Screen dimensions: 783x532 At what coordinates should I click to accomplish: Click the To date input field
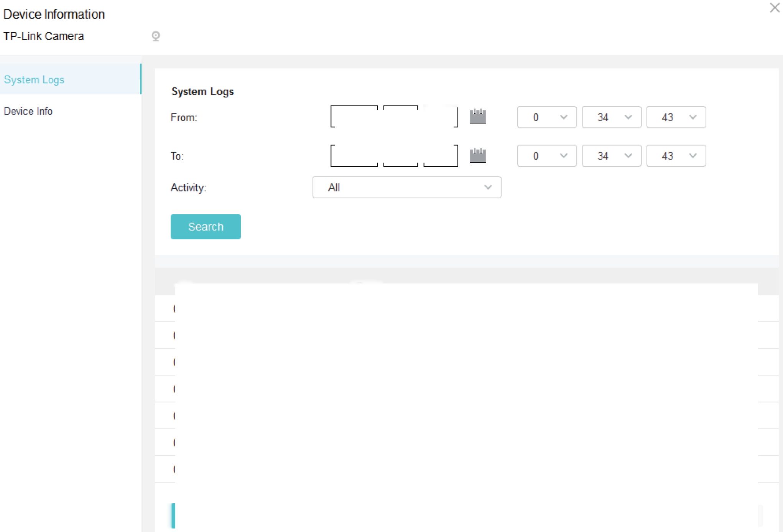point(394,156)
